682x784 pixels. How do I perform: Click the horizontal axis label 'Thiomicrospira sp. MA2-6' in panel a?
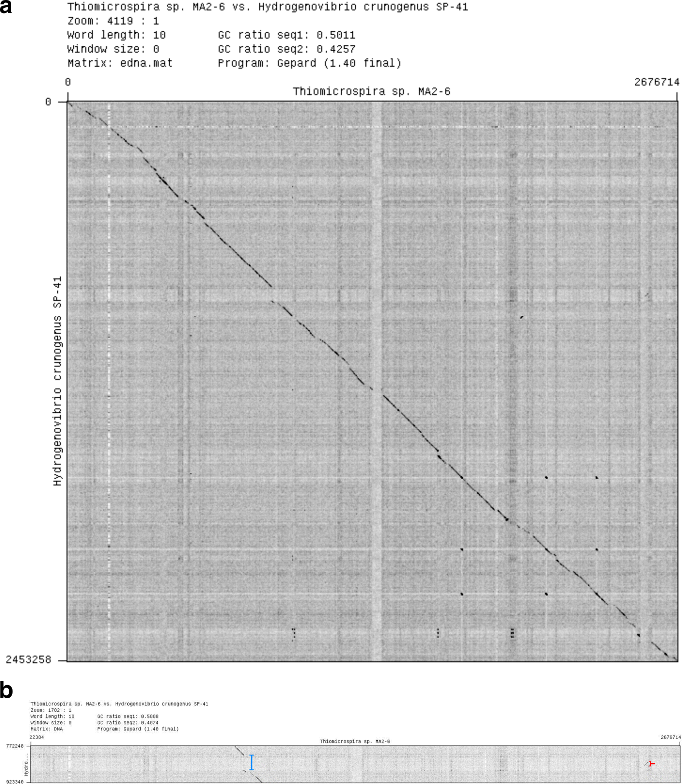click(x=372, y=91)
